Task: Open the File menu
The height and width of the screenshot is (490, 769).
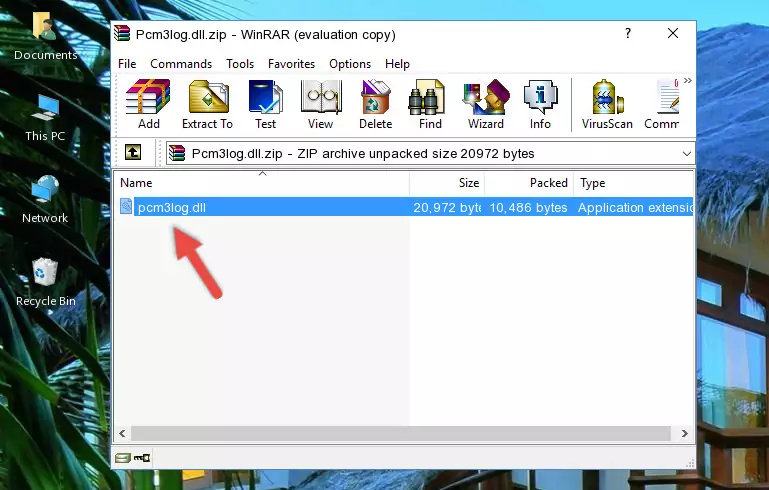Action: 127,64
